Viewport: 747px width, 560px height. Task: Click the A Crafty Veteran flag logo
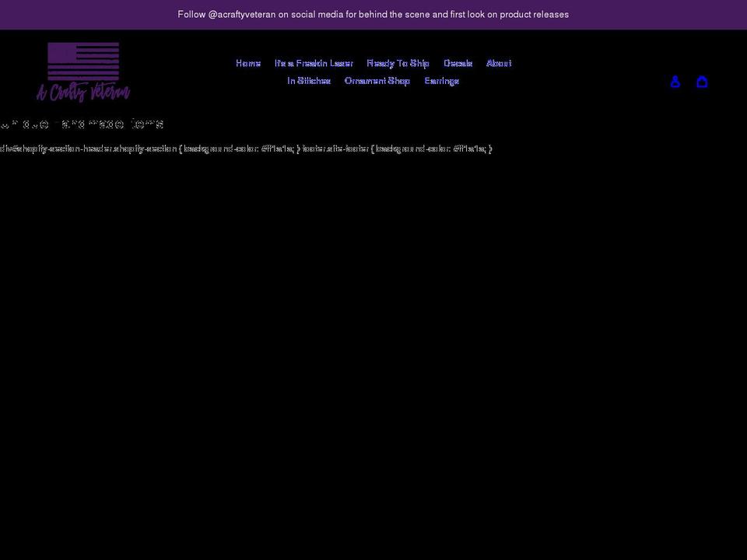click(x=83, y=72)
